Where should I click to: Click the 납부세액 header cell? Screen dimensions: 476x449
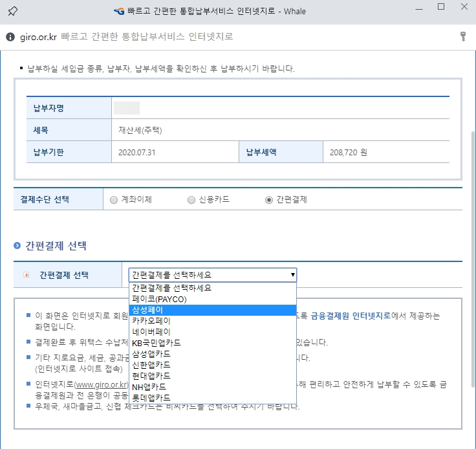pos(281,152)
